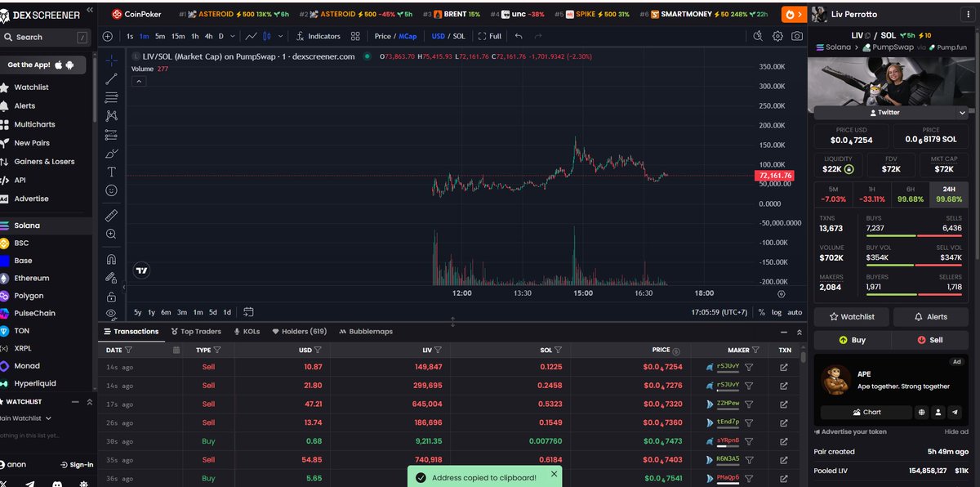Viewport: 980px width, 487px height.
Task: Focus the Search input field
Action: (47, 37)
